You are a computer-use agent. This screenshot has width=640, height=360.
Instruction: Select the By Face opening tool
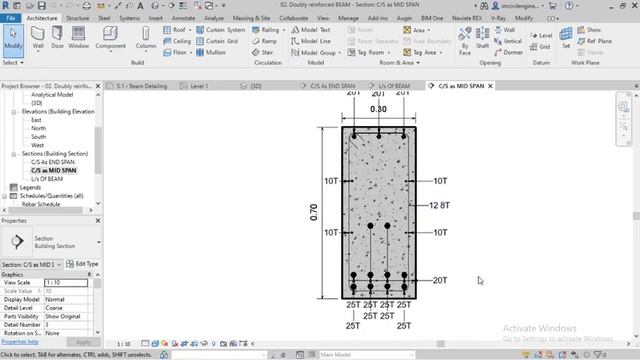click(x=464, y=41)
